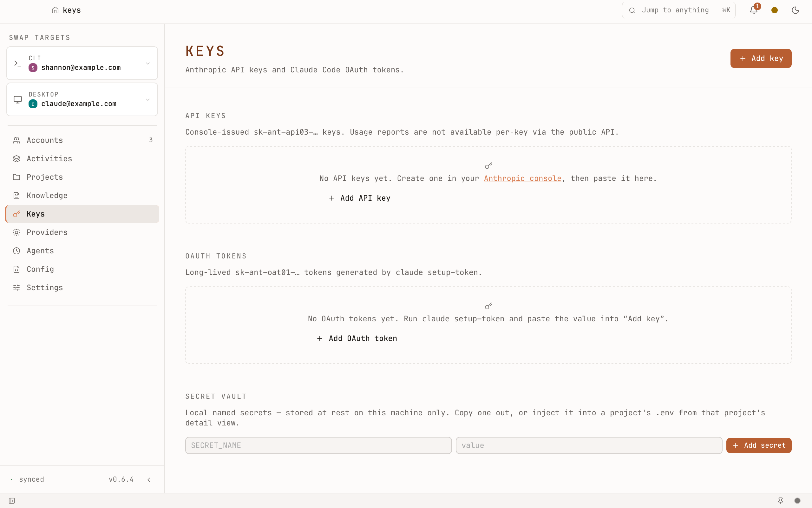Click the synced status text
This screenshot has height=508, width=812.
[31, 479]
